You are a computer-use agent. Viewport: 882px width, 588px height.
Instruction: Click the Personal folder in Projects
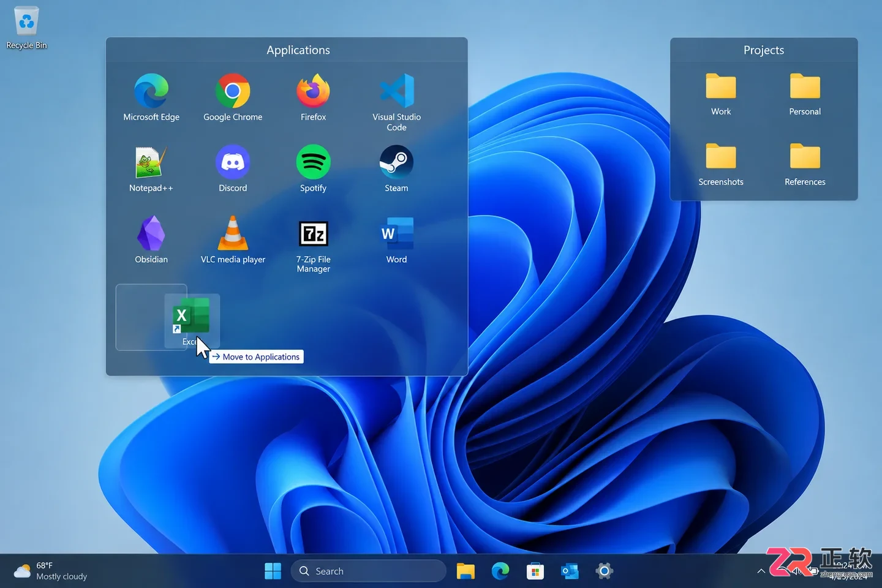805,86
